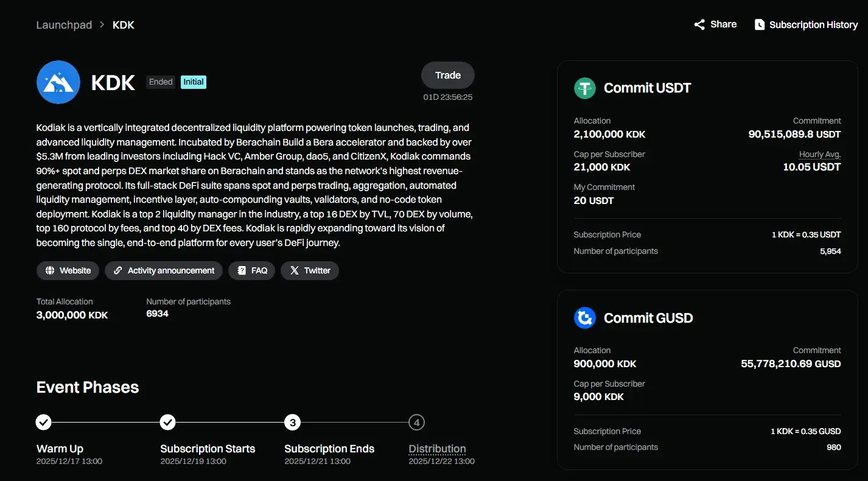Click the USDT Tether coin icon
Screen dimensions: 868x481
(x=585, y=88)
